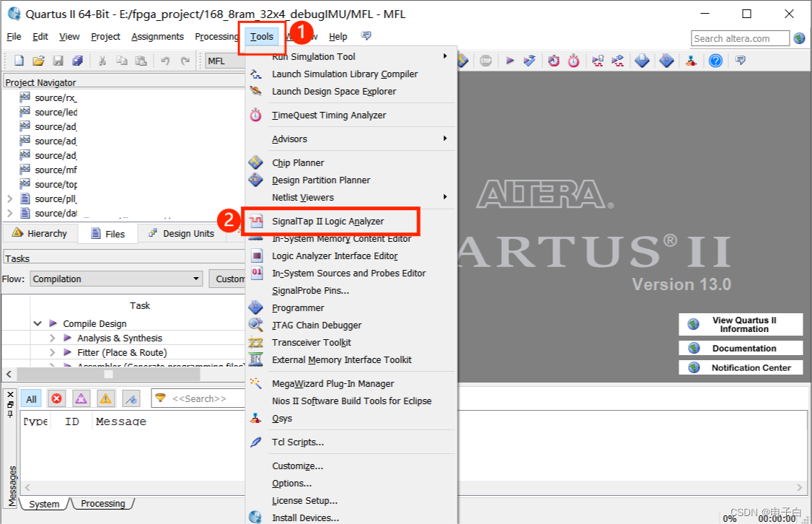The image size is (812, 524).
Task: Open SignalTap II Logic Analyzer
Action: [330, 222]
